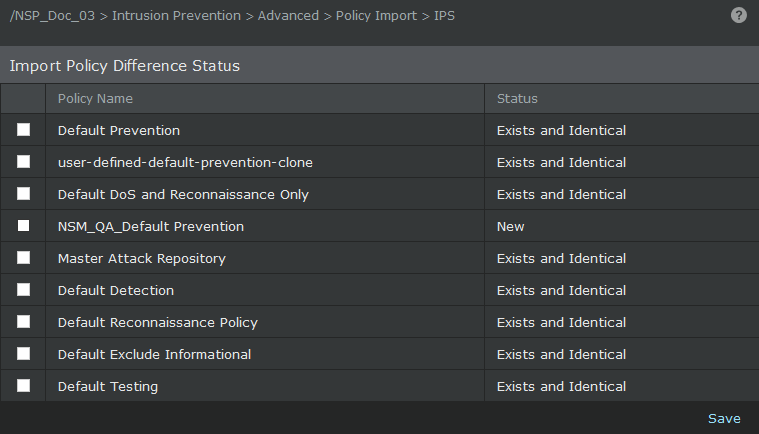The image size is (759, 434).
Task: Select Default Reconnaissance Policy checkbox
Action: pos(23,322)
